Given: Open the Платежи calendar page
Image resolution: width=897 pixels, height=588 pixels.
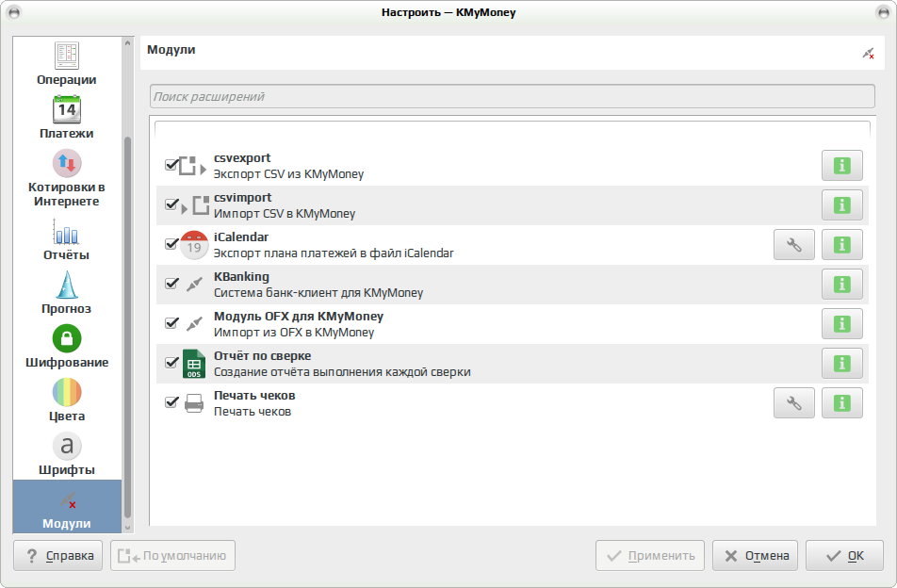Looking at the screenshot, I should click(66, 118).
